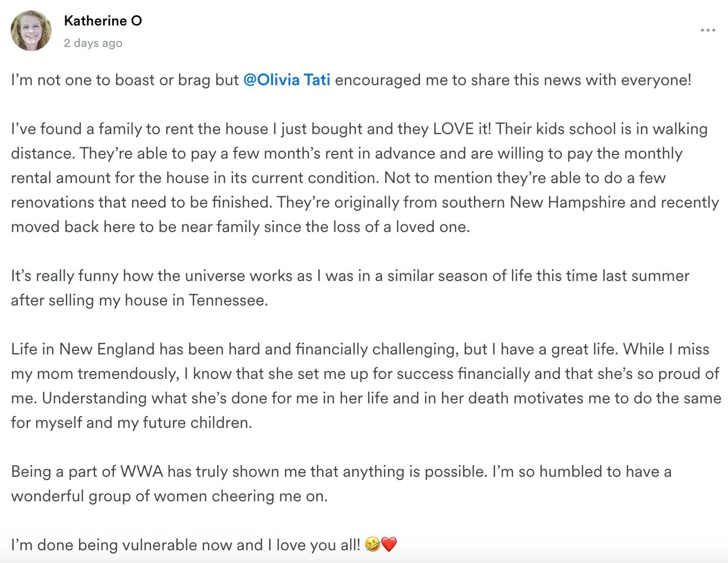Click the red heart emoji
728x563 pixels.
[x=389, y=545]
